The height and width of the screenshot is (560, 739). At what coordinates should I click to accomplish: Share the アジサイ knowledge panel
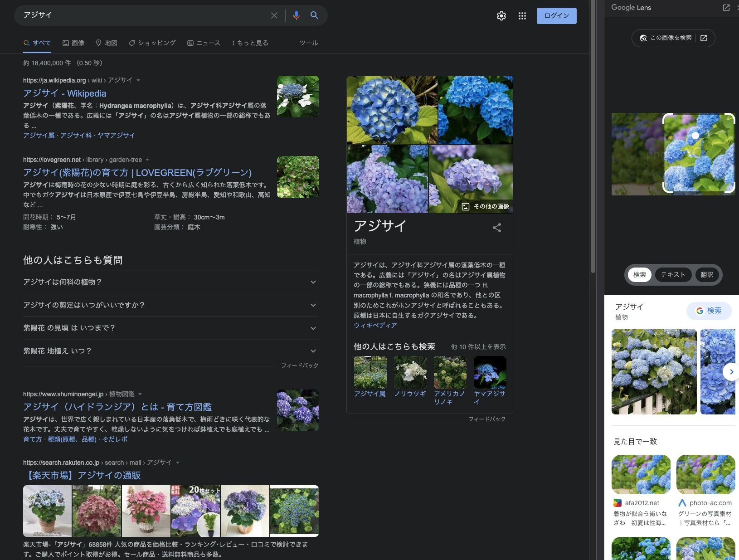click(x=496, y=228)
